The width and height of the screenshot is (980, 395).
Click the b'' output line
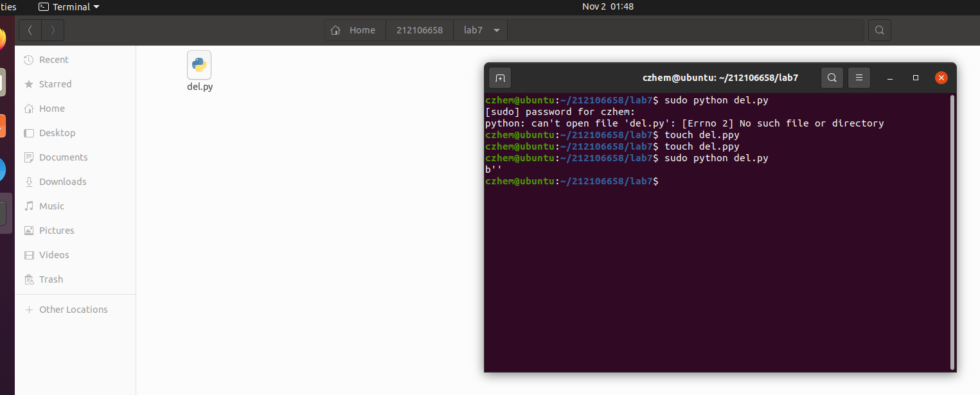494,170
